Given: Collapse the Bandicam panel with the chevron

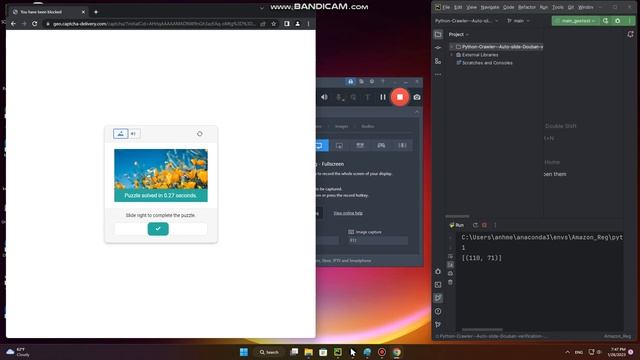Looking at the screenshot, I should coord(417,112).
